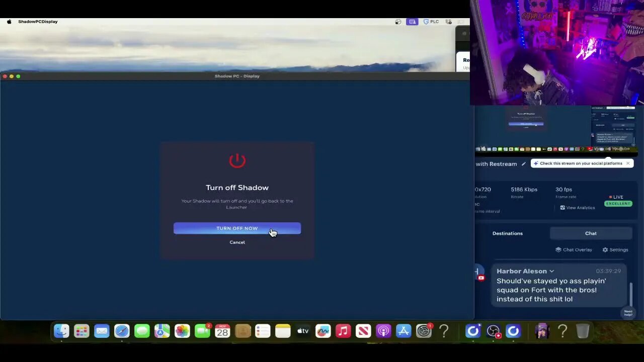Viewport: 644px width, 362px height.
Task: Confirm with the TURN OFF NOW button
Action: (x=237, y=228)
